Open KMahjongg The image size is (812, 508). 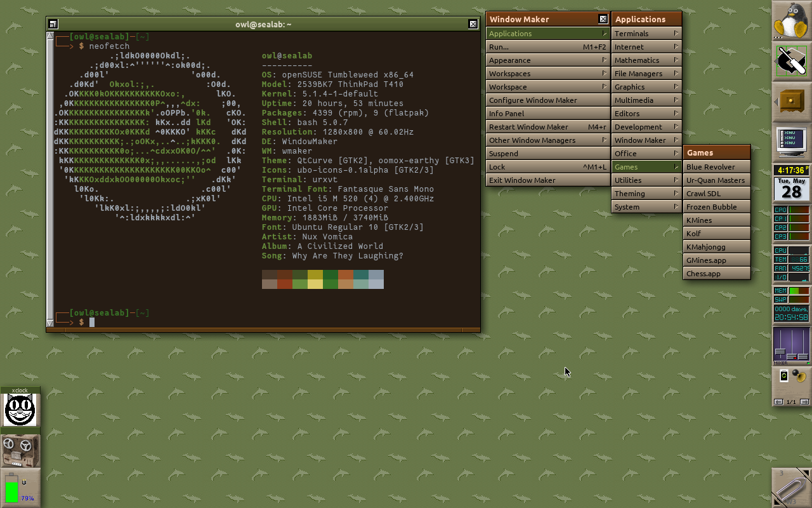coord(717,246)
